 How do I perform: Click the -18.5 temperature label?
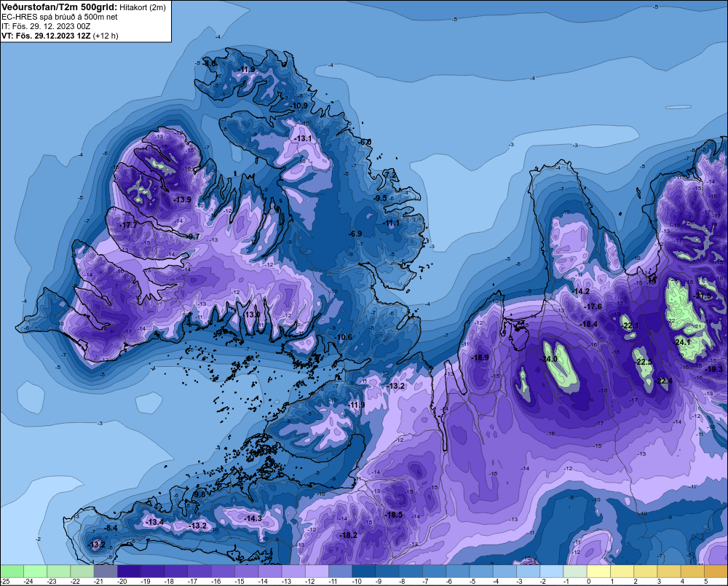pos(394,515)
